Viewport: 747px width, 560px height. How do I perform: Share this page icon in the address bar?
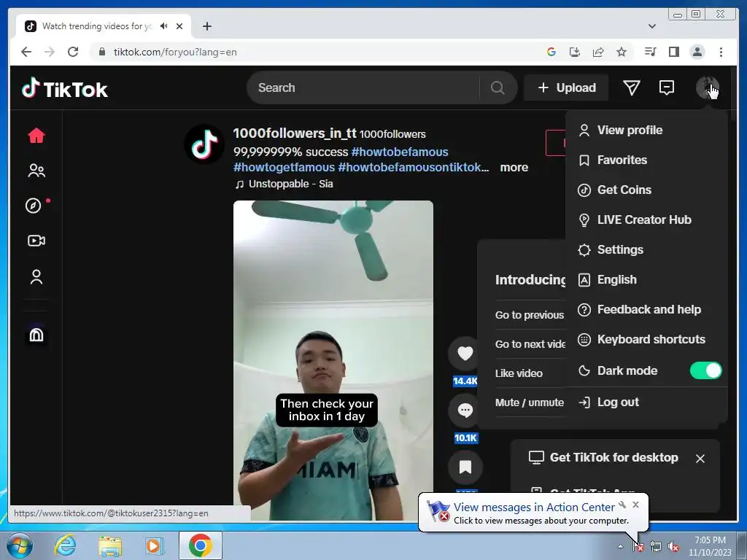(598, 52)
